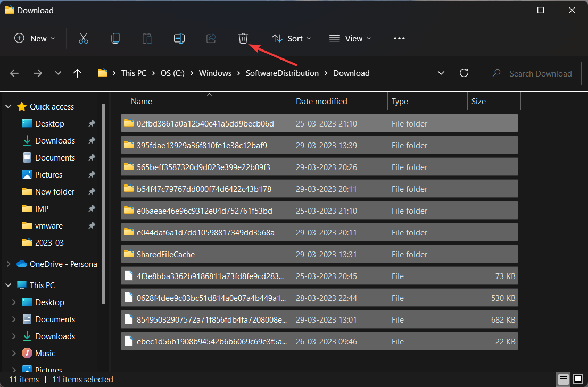588x387 pixels.
Task: Open Documents under Quick access
Action: click(55, 158)
